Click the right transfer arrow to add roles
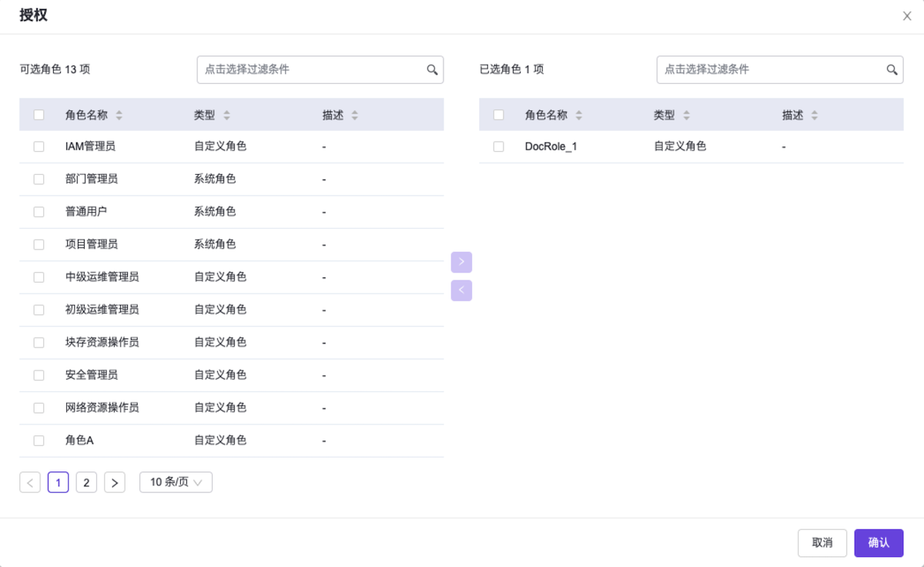 (x=461, y=262)
